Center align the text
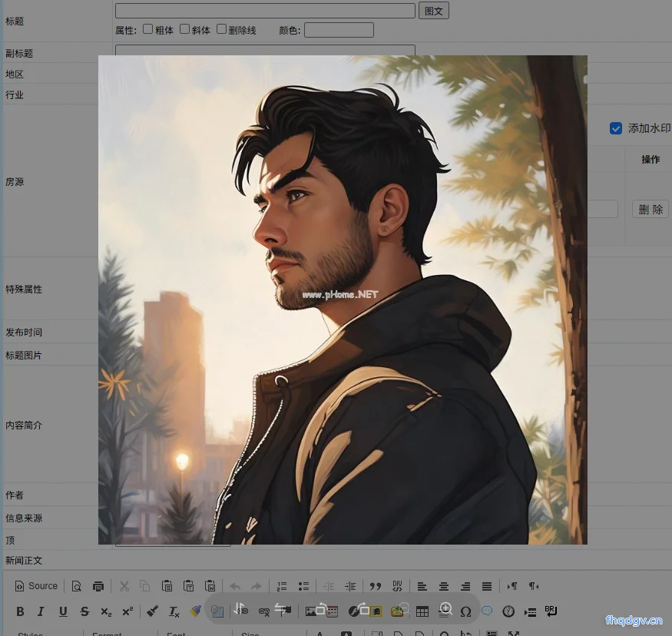 pos(444,586)
